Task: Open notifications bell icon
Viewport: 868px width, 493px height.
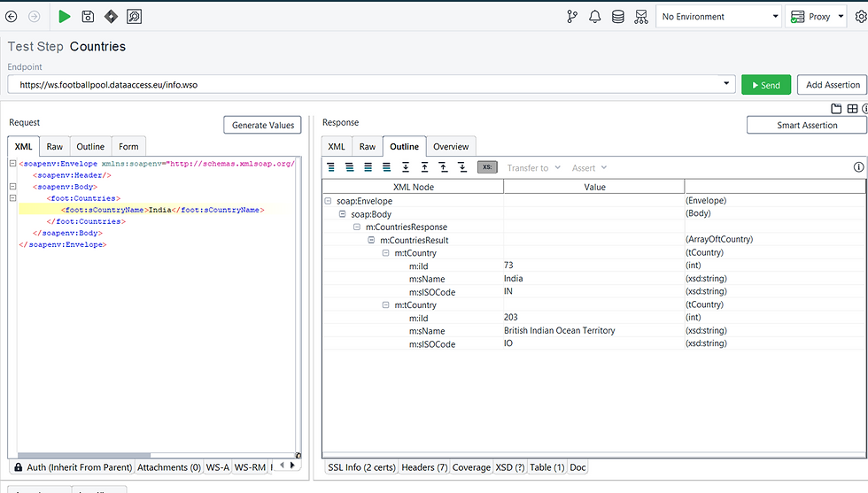Action: click(594, 16)
